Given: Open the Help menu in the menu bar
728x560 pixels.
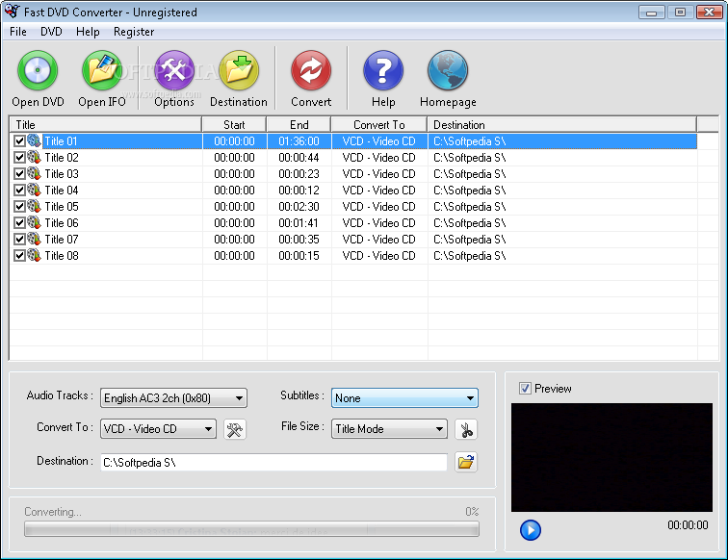Looking at the screenshot, I should pos(88,32).
